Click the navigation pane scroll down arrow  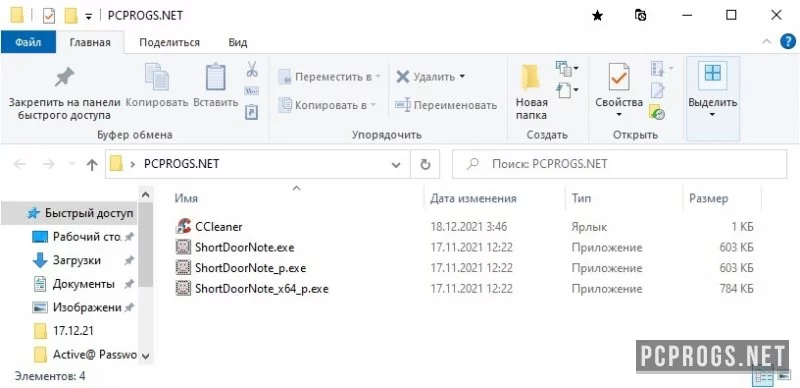click(x=145, y=356)
